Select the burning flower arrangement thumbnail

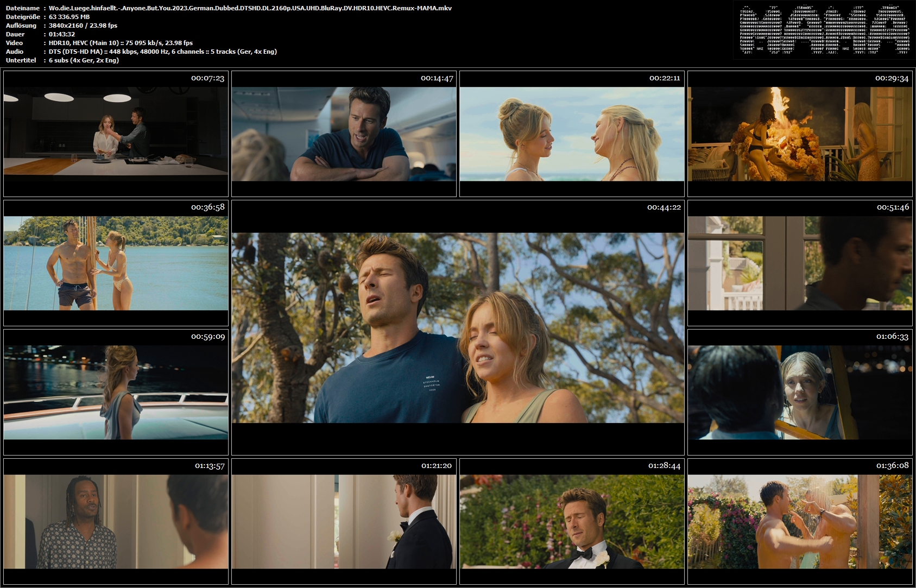tap(800, 134)
